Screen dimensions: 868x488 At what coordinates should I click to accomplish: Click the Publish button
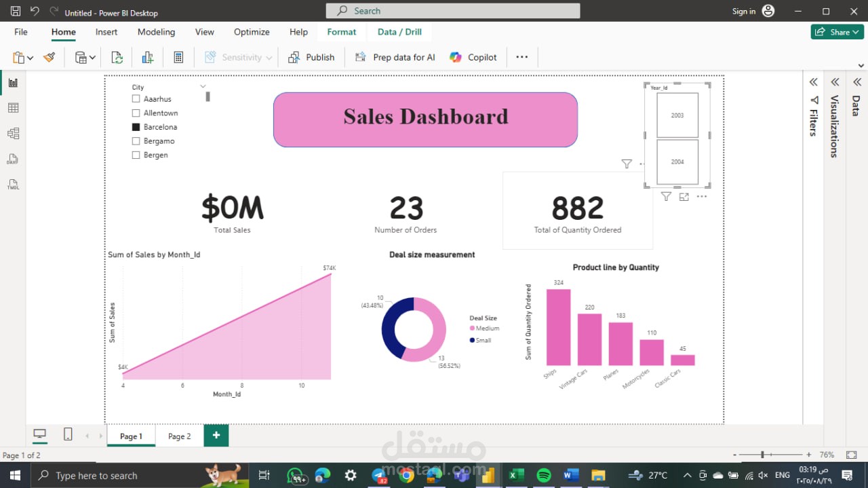(311, 58)
